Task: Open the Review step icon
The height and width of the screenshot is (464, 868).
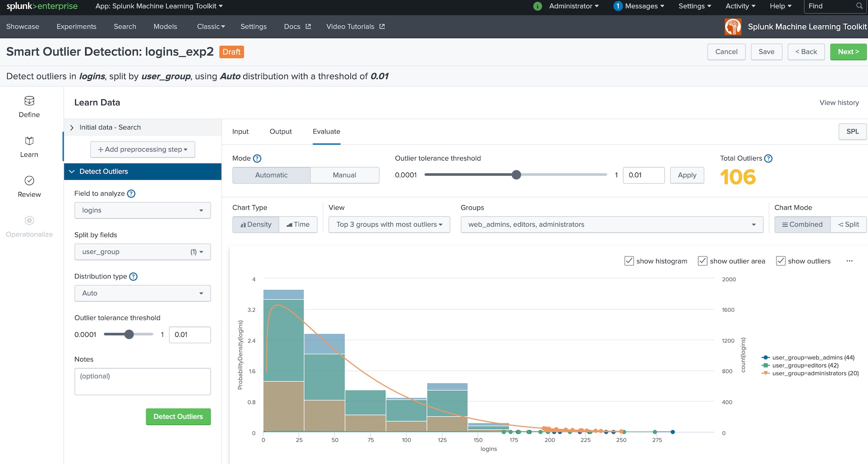Action: [29, 181]
